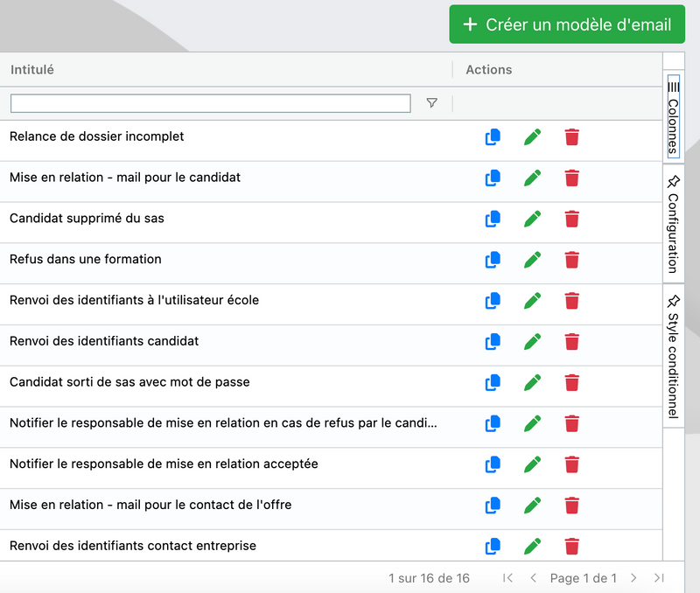Delete the 'refus par le candi...' notification template
This screenshot has height=593, width=700.
[572, 424]
